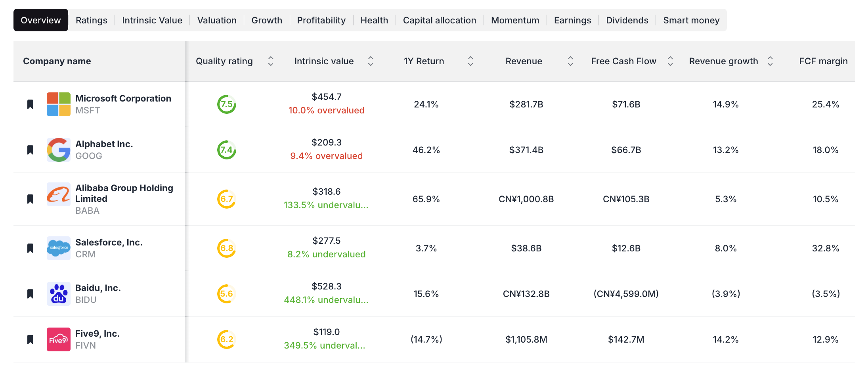The height and width of the screenshot is (368, 868).
Task: Click the Baidu paw logo icon
Action: click(58, 293)
